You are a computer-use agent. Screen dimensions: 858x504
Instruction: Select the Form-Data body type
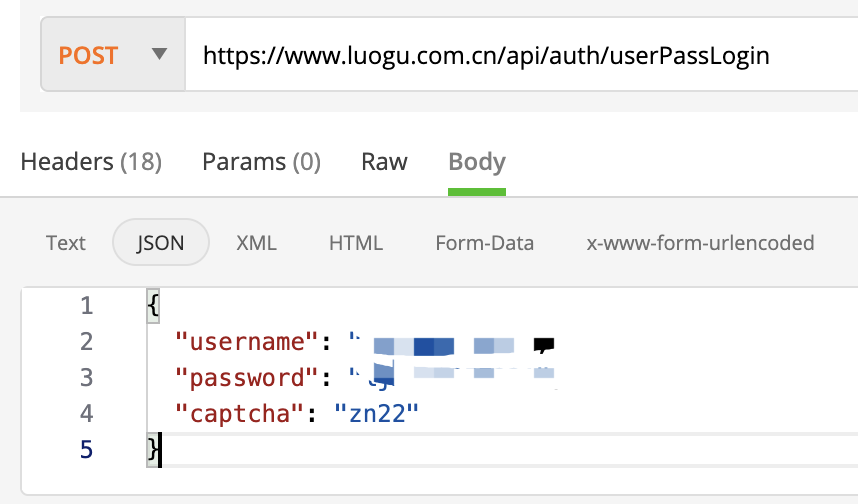tap(484, 242)
